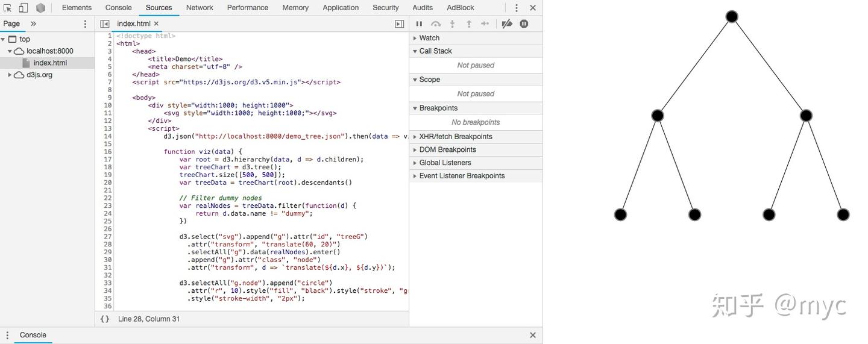Select the Page navigator tab

point(11,23)
